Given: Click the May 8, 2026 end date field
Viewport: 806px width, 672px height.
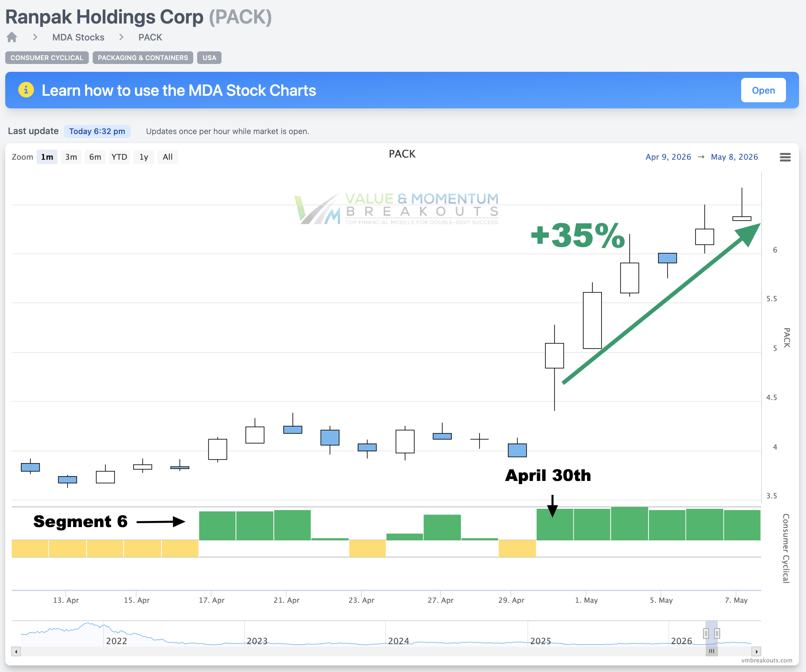Looking at the screenshot, I should point(734,157).
